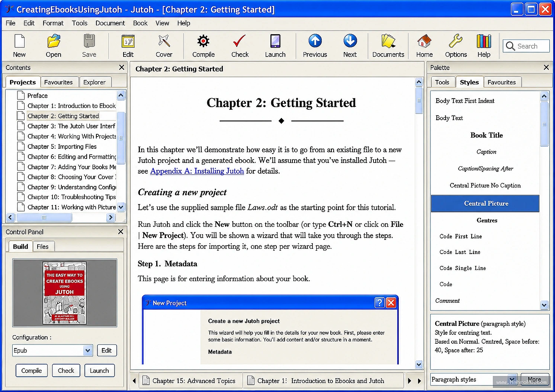Apply the Body Text First Indent style
The height and width of the screenshot is (392, 555).
(x=465, y=101)
